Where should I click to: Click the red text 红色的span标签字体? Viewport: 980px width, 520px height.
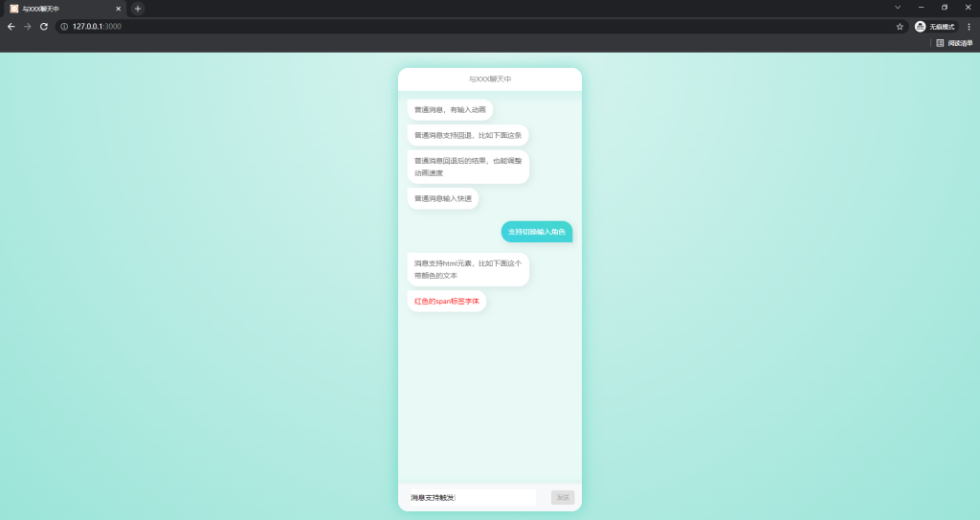click(447, 301)
